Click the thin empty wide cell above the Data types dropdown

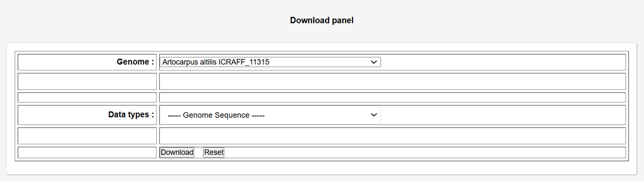click(392, 98)
